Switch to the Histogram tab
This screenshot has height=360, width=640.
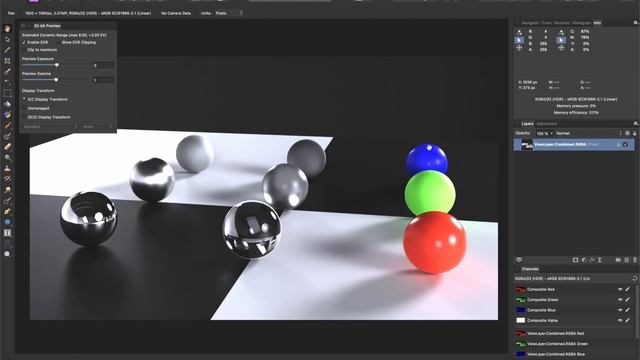[x=581, y=23]
